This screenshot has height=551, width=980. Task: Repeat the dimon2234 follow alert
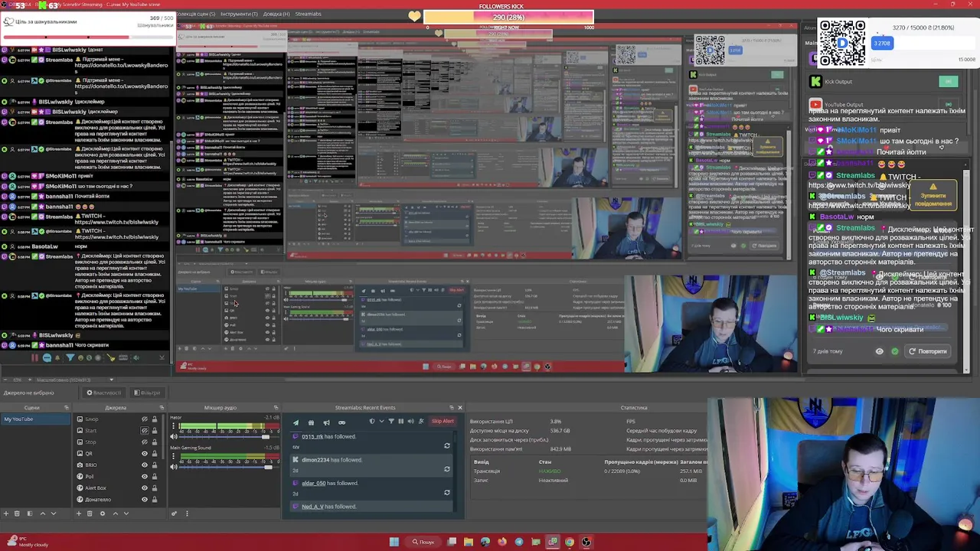pos(447,469)
